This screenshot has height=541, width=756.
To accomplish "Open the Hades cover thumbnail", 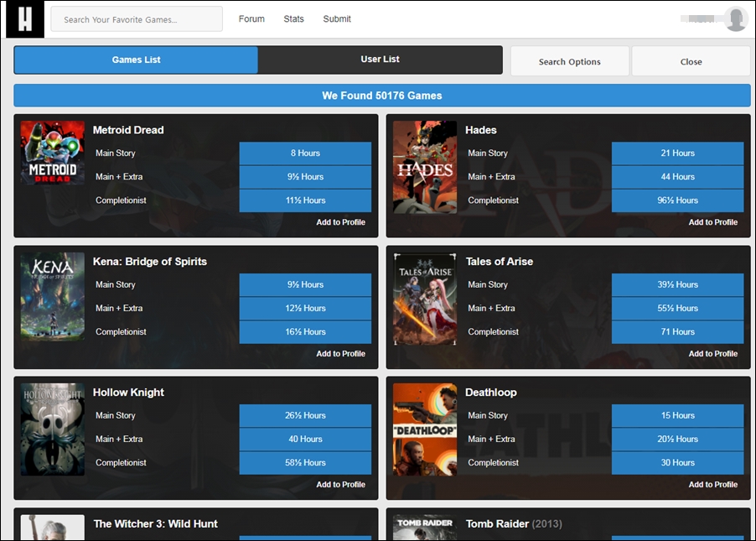I will point(425,167).
